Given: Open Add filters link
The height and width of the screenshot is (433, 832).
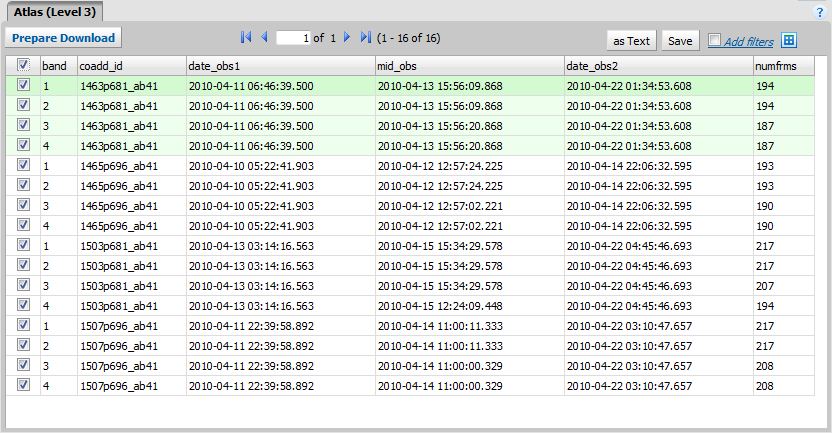Looking at the screenshot, I should pyautogui.click(x=749, y=41).
